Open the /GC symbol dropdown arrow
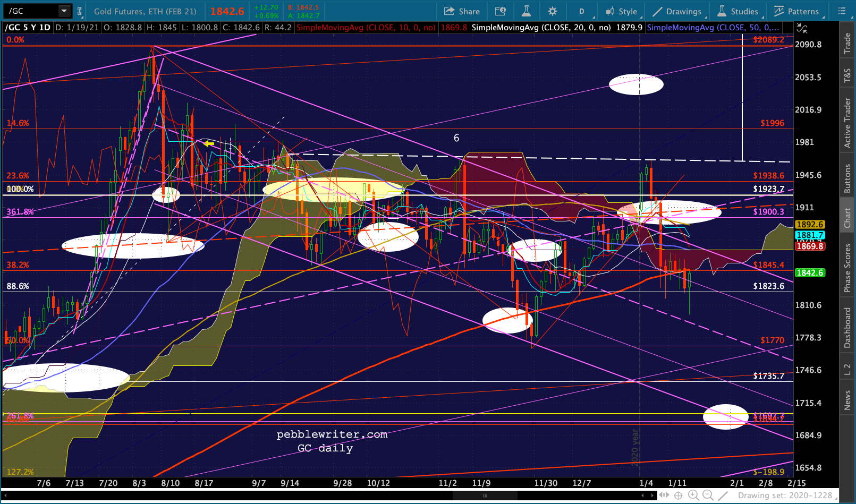The width and height of the screenshot is (856, 504). pos(64,11)
